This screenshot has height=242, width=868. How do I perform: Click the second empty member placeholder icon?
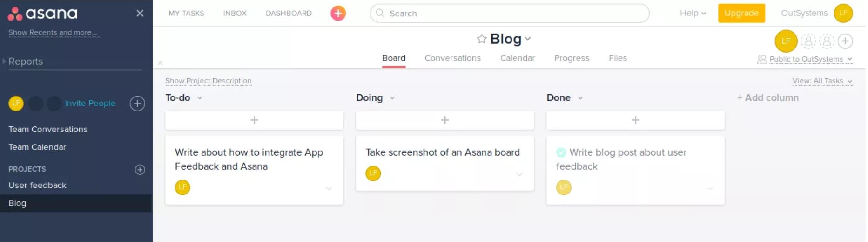pyautogui.click(x=827, y=41)
